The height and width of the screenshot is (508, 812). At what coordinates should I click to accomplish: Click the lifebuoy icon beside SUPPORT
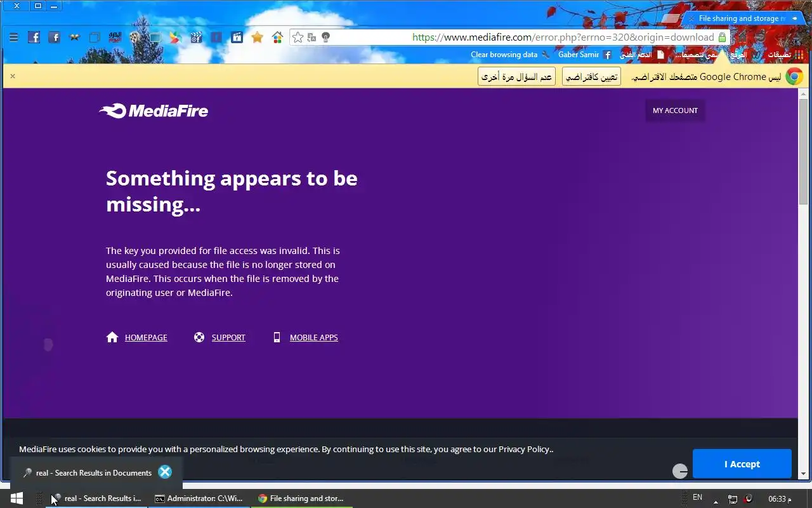pyautogui.click(x=199, y=337)
